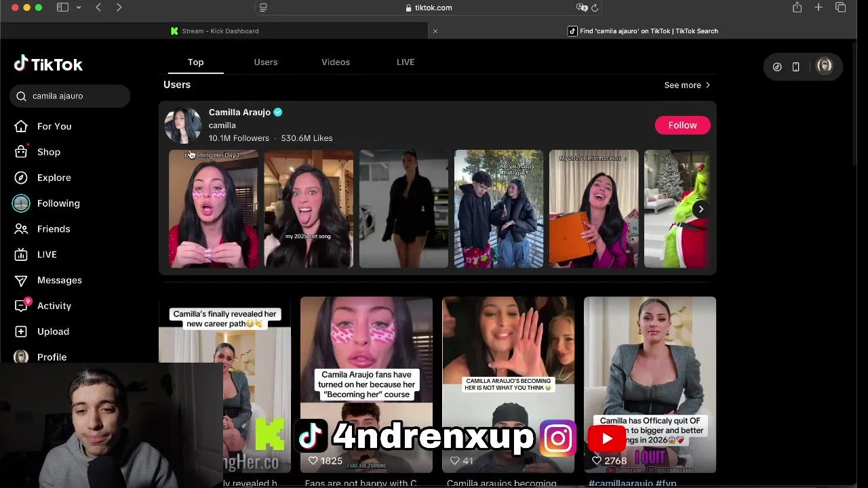Click the page vertical scrollbar
The width and height of the screenshot is (868, 488).
click(853, 102)
